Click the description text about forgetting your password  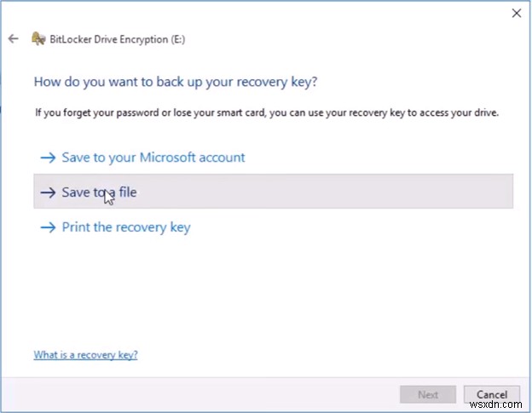(x=265, y=112)
